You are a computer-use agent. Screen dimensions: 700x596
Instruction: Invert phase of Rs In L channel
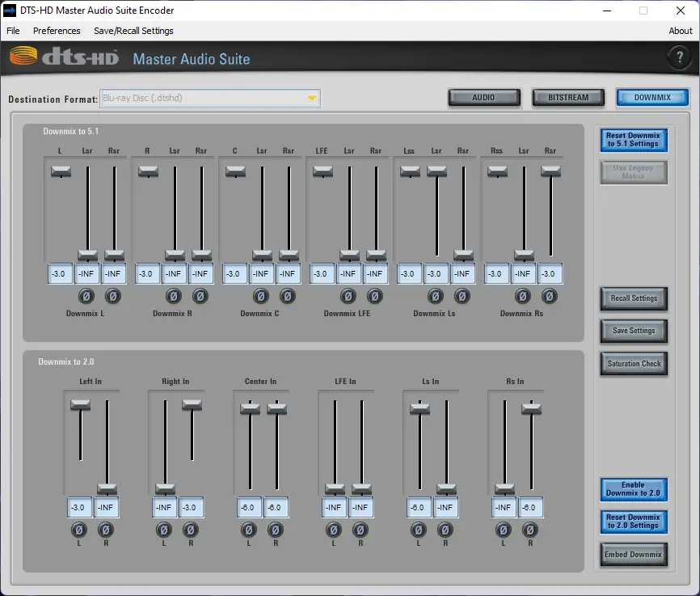click(x=503, y=530)
